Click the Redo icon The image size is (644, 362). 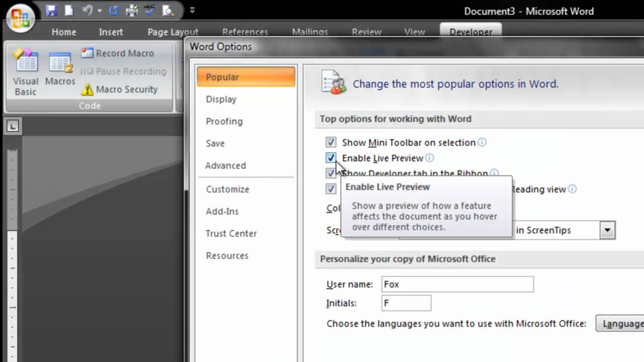(x=113, y=10)
